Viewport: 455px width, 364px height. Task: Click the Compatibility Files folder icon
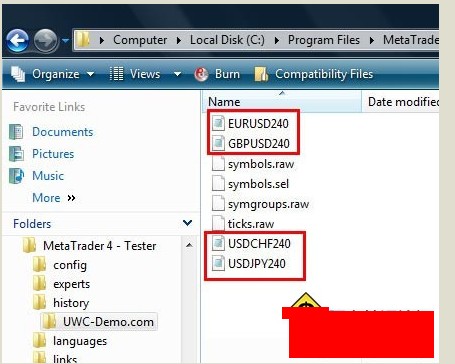[261, 74]
